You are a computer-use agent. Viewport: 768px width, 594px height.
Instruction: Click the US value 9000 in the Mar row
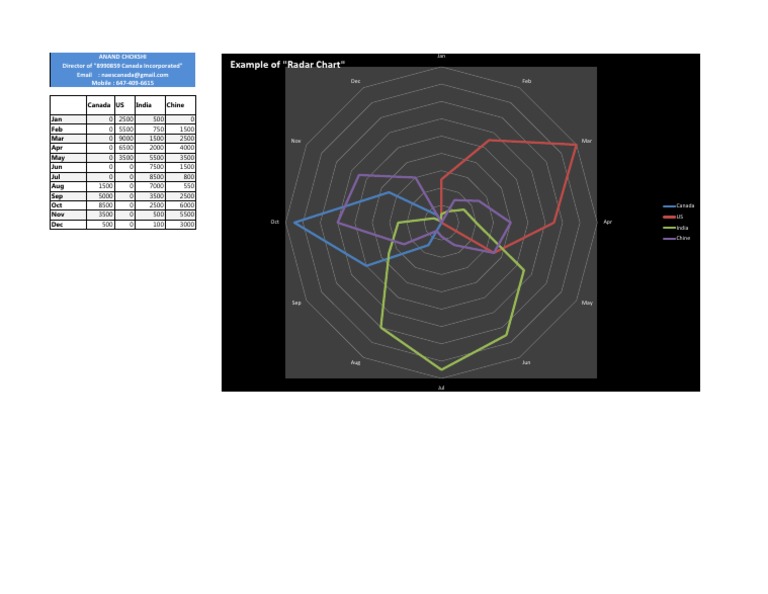pos(126,139)
